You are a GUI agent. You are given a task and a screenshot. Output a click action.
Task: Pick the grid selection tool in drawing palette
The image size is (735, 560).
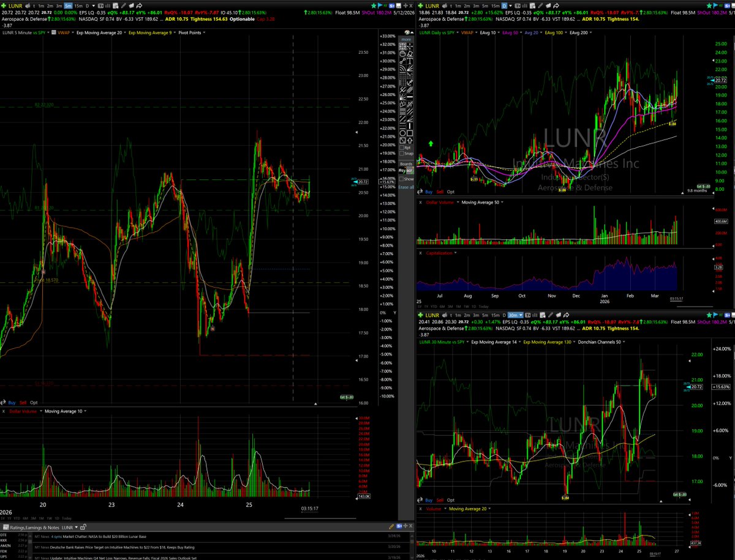click(402, 47)
